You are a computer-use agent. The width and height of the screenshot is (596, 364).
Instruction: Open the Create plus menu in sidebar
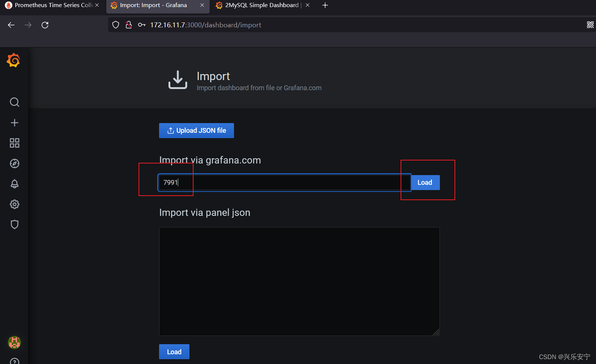tap(14, 123)
